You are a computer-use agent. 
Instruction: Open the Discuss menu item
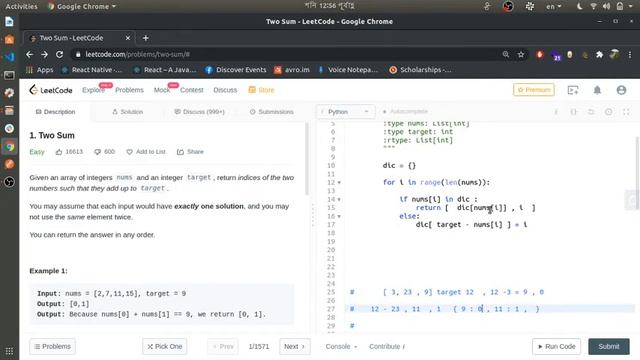[225, 90]
